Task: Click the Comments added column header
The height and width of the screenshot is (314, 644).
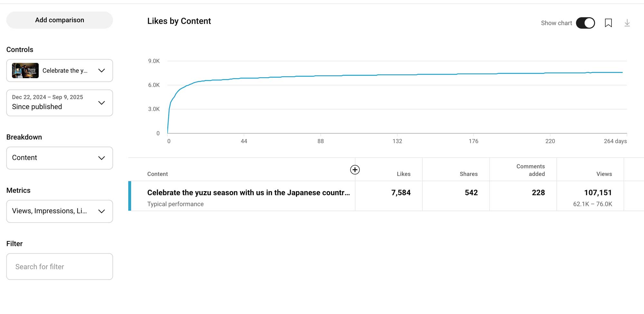Action: 531,170
